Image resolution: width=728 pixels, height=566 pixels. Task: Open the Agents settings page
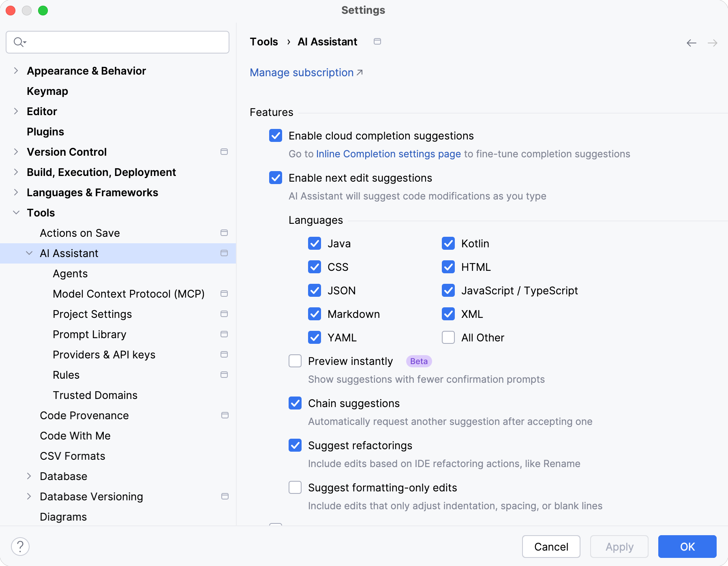(70, 273)
